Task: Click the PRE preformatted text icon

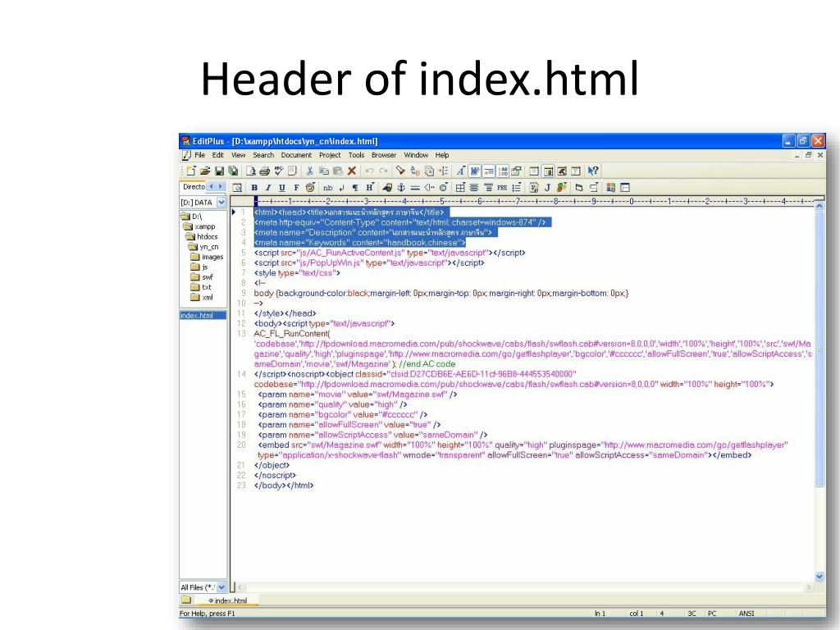Action: tap(502, 188)
